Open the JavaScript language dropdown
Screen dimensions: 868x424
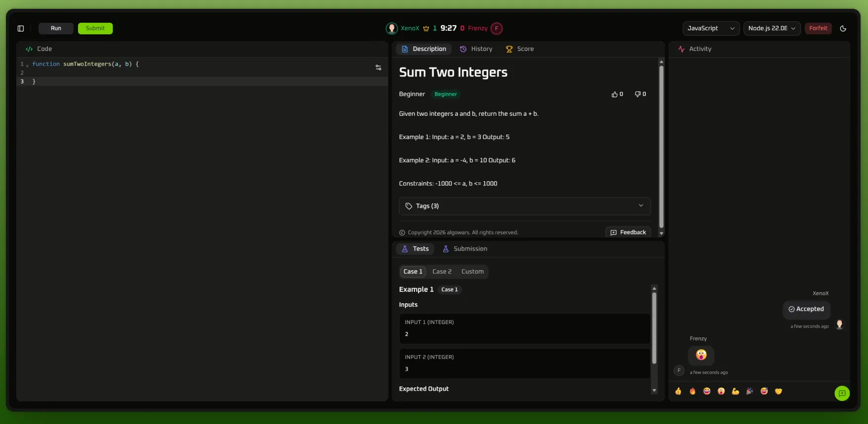(711, 29)
